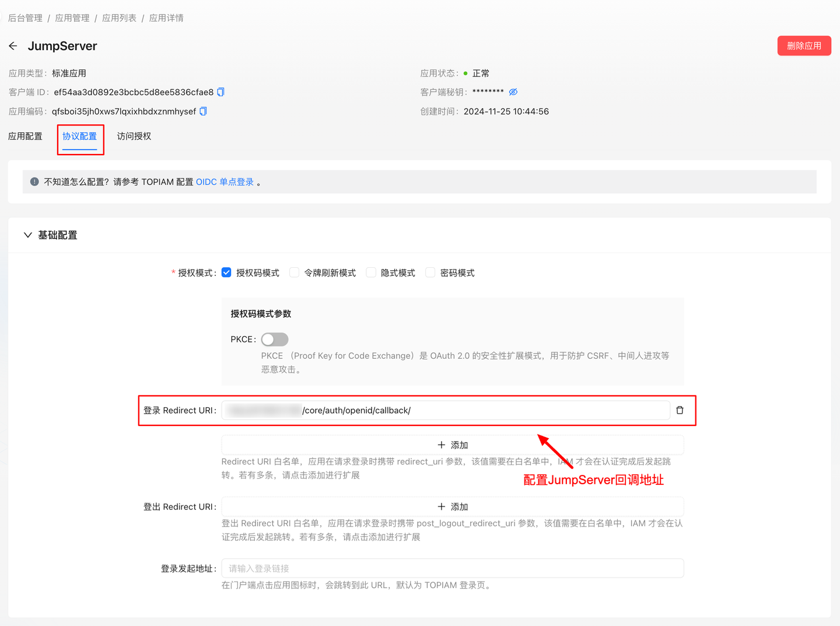Screen dimensions: 840x626
Task: Open the 访问授权 tab
Action: tap(134, 136)
